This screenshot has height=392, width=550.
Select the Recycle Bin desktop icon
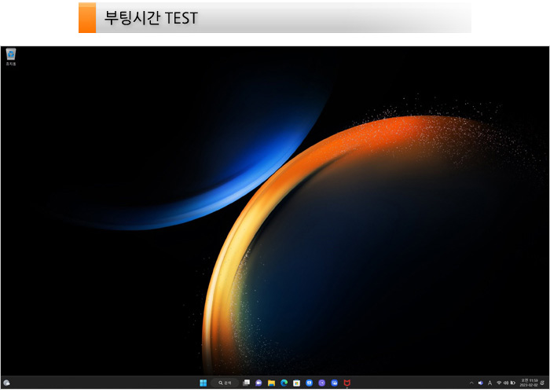[x=11, y=55]
